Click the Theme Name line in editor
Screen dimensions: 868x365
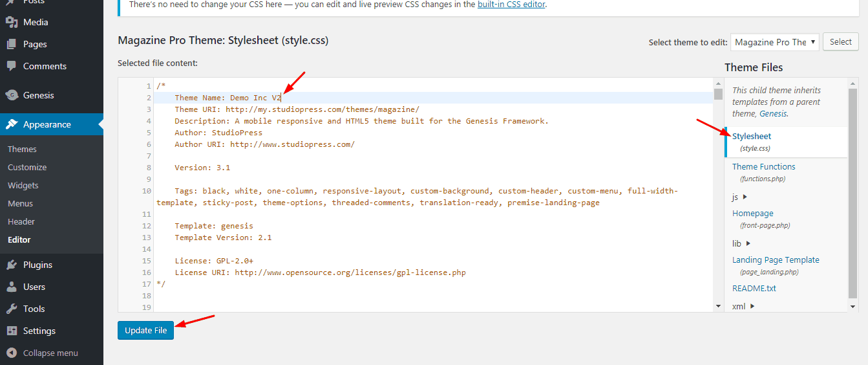pos(228,98)
